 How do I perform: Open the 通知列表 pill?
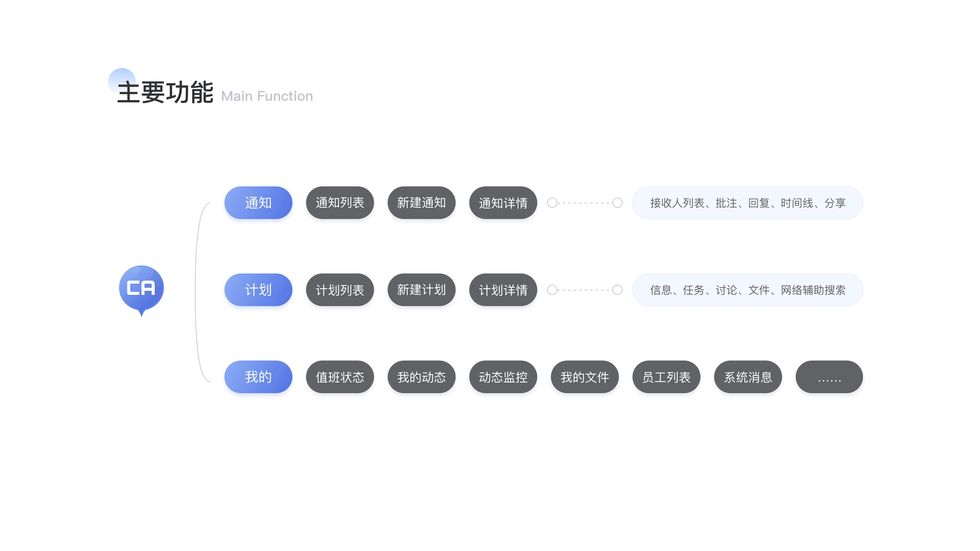pyautogui.click(x=339, y=202)
